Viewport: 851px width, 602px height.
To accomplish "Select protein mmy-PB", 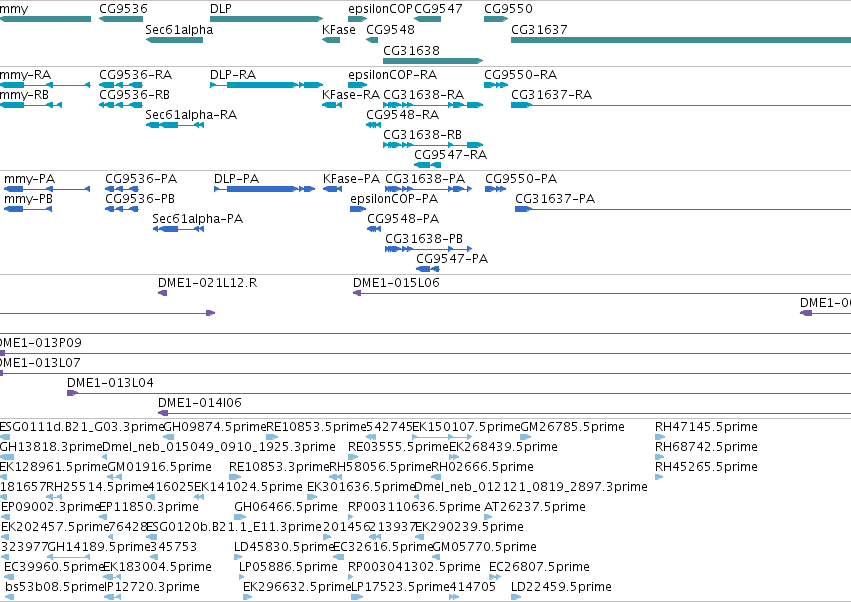I will [x=28, y=209].
